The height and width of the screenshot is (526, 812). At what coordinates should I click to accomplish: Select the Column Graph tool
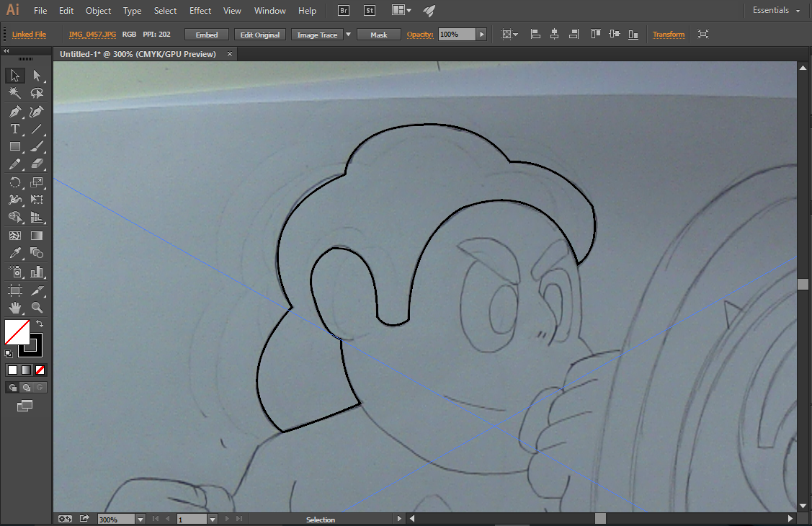click(37, 272)
